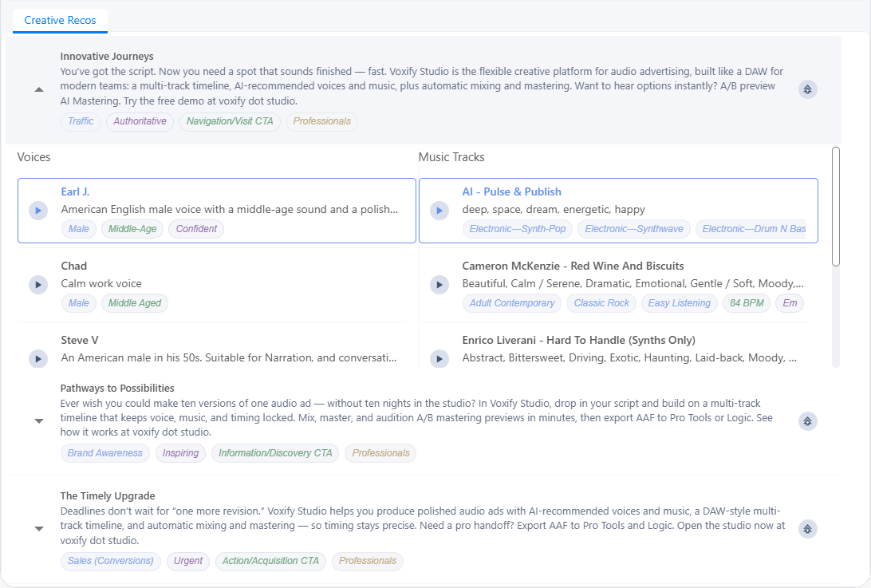Play the Earl J. voice preview
This screenshot has width=871, height=588.
click(38, 211)
